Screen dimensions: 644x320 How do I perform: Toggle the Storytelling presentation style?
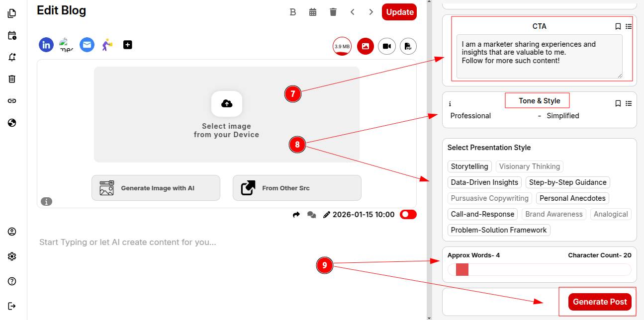(x=469, y=166)
